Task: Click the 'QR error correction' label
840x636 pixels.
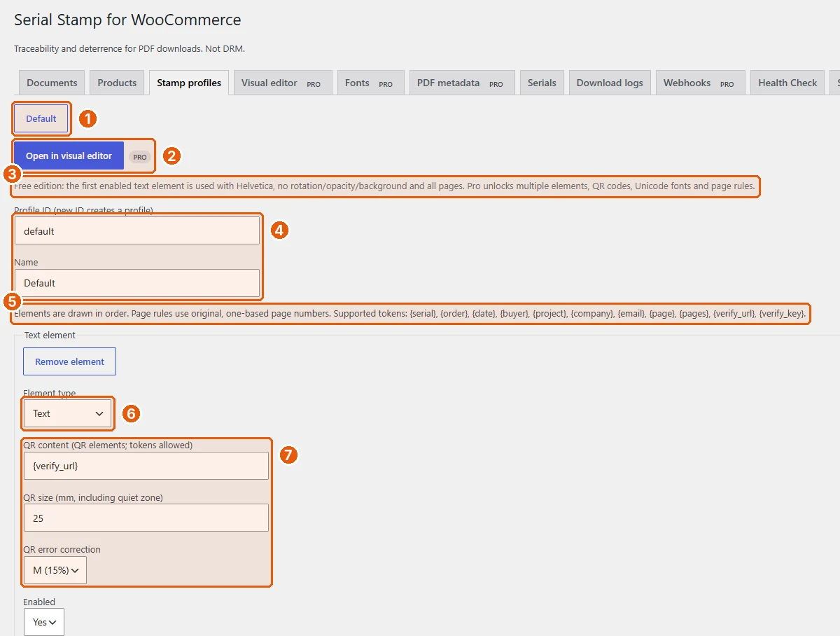Action: click(62, 549)
